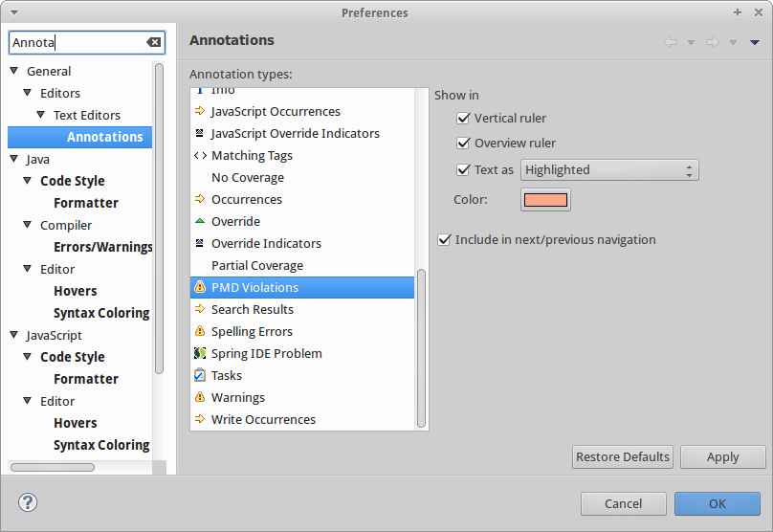Viewport: 773px width, 532px height.
Task: Click the help question mark icon
Action: pos(28,502)
